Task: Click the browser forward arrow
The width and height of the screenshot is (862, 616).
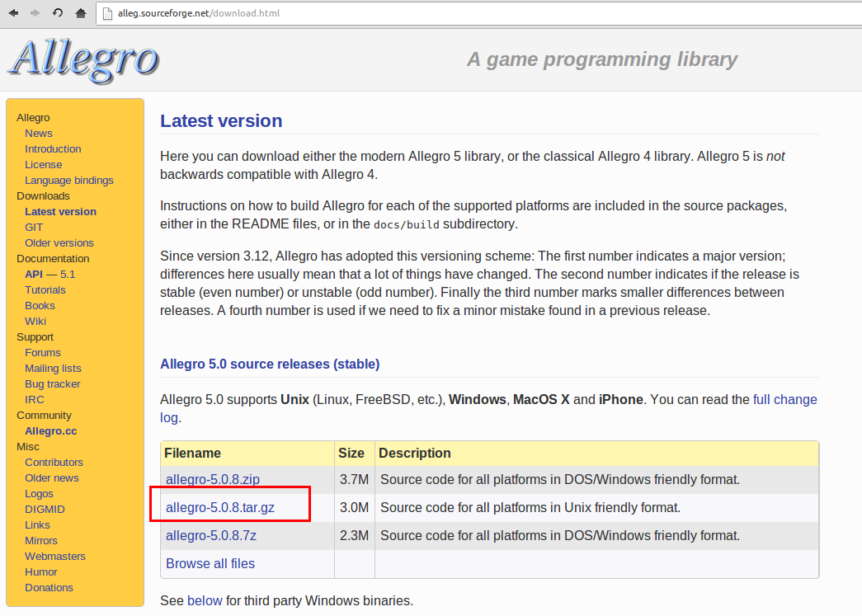Action: [35, 12]
